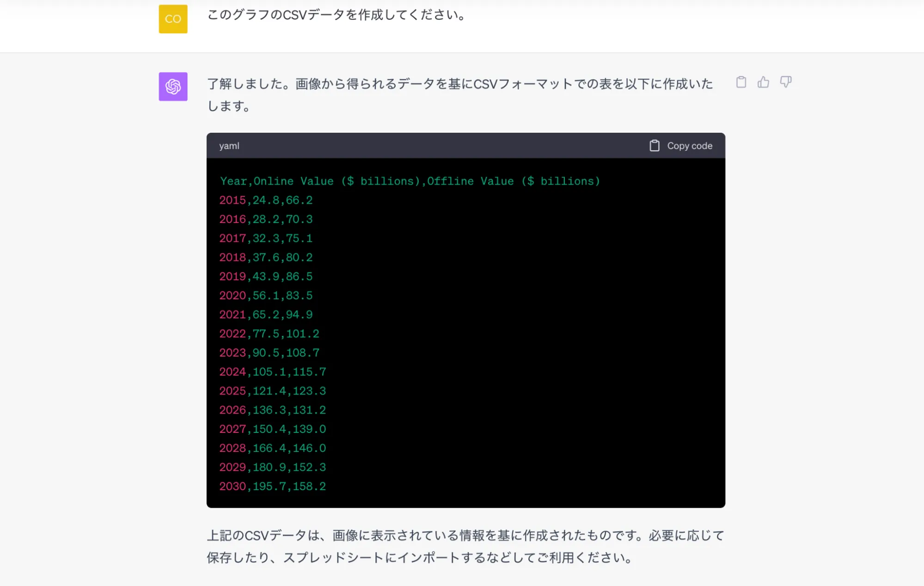Click the yaml language label
The width and height of the screenshot is (924, 586).
(229, 146)
